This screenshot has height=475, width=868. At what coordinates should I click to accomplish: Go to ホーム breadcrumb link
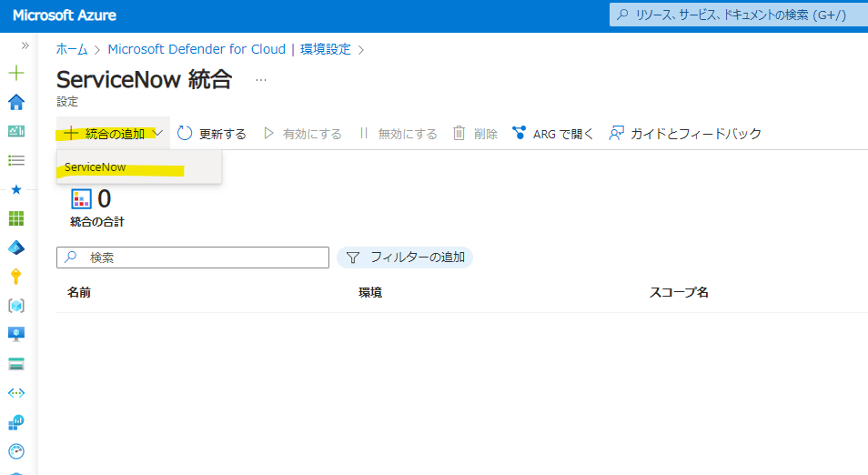(x=72, y=49)
